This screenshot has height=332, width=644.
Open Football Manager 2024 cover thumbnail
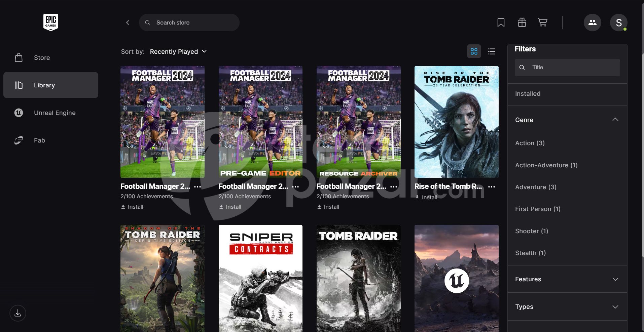pos(163,122)
